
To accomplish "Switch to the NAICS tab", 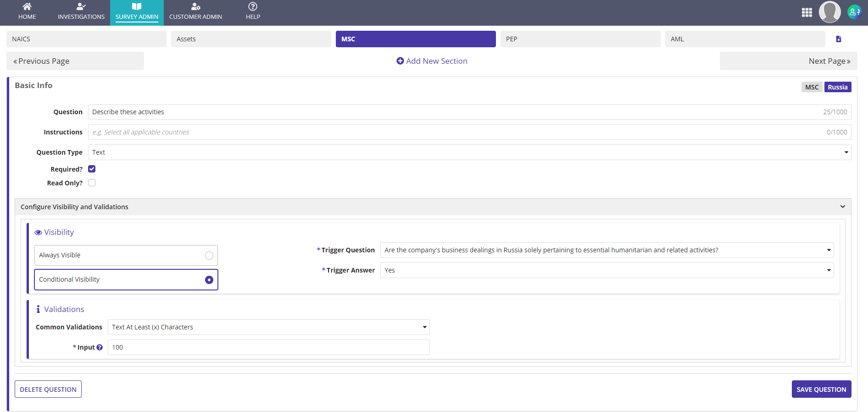I will pyautogui.click(x=86, y=39).
